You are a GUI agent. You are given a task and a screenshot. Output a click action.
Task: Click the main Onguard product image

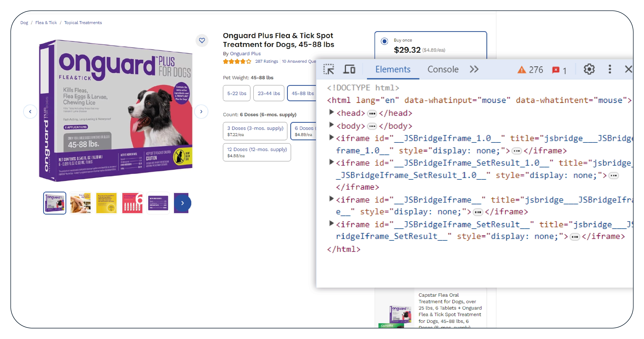[116, 111]
